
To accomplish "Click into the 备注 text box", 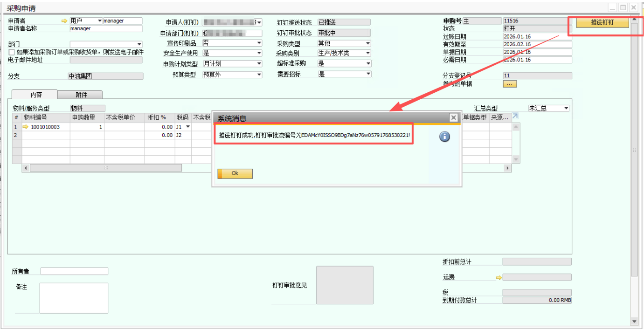I will click(x=74, y=298).
